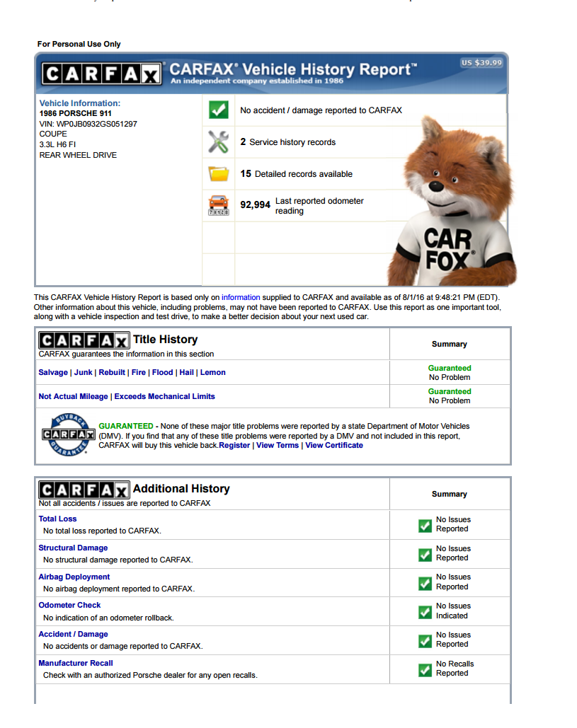577x728 pixels.
Task: Click the wrench and screwdriver service icon
Action: (218, 142)
